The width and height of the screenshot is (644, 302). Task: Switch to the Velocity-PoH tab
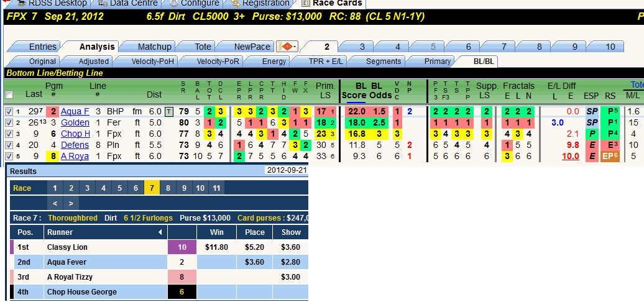click(152, 62)
